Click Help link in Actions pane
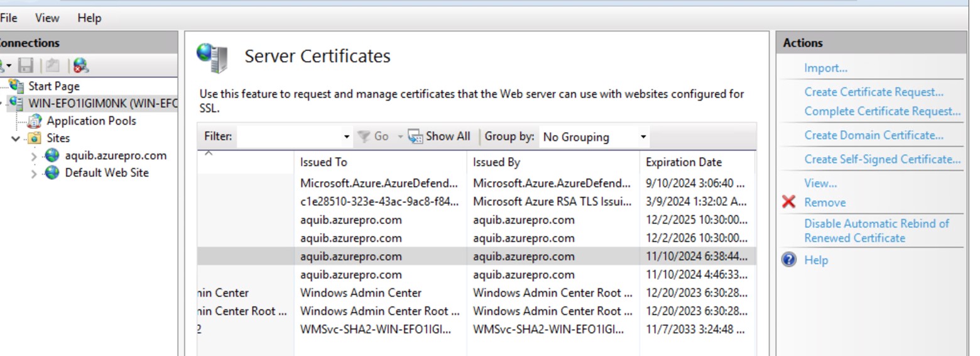This screenshot has height=356, width=980. [816, 260]
